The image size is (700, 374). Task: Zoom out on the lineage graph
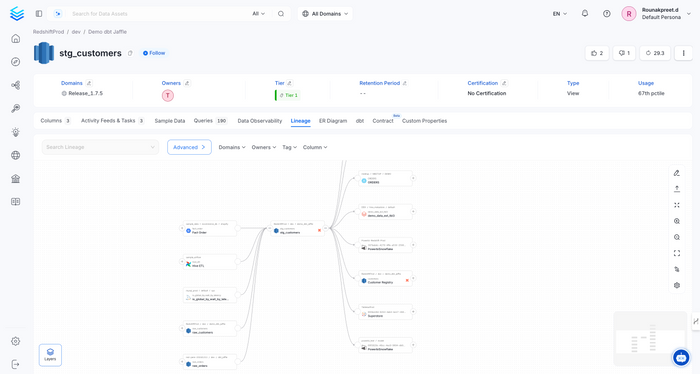pos(677,237)
